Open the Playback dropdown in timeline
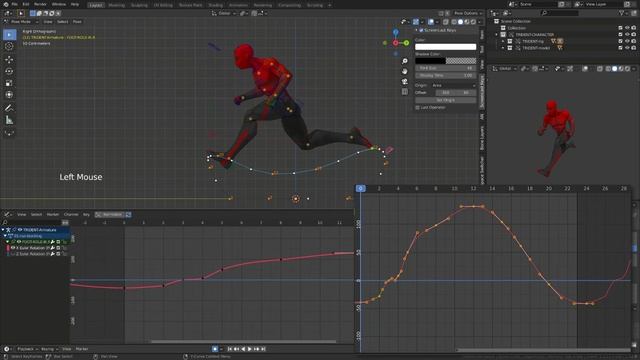 27,349
